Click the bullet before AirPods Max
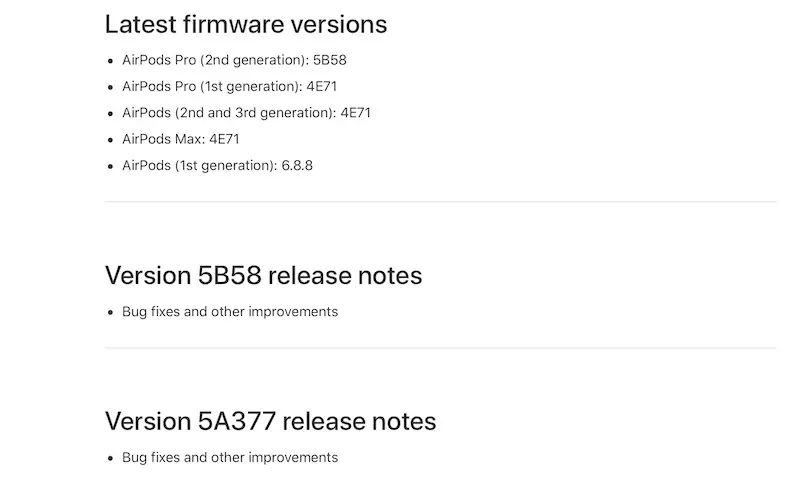This screenshot has height=485, width=793. click(x=110, y=140)
